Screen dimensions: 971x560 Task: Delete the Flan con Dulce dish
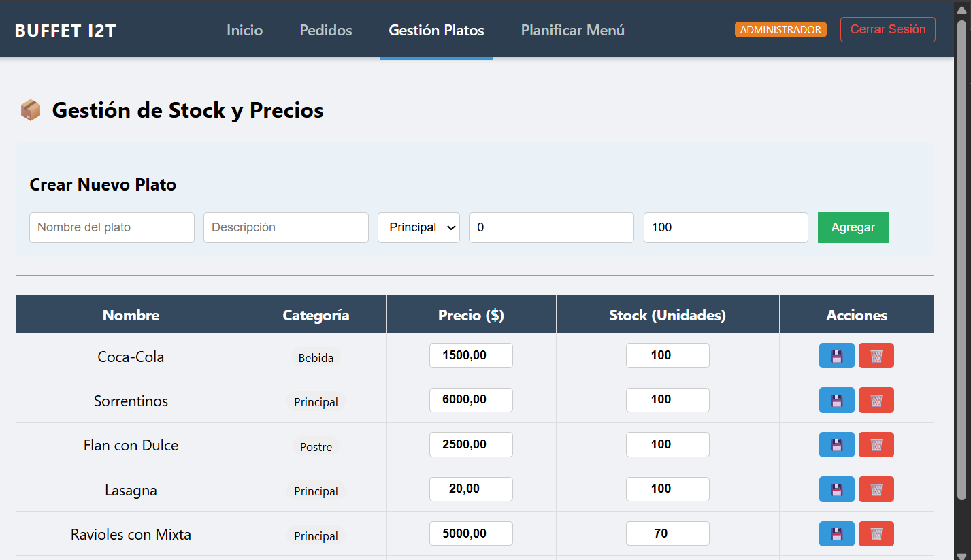876,445
